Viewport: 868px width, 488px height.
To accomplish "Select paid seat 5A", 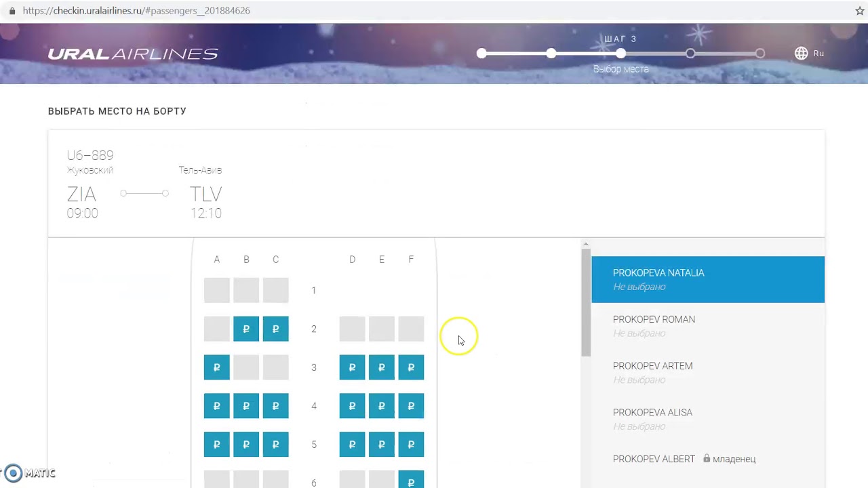I will pos(217,445).
